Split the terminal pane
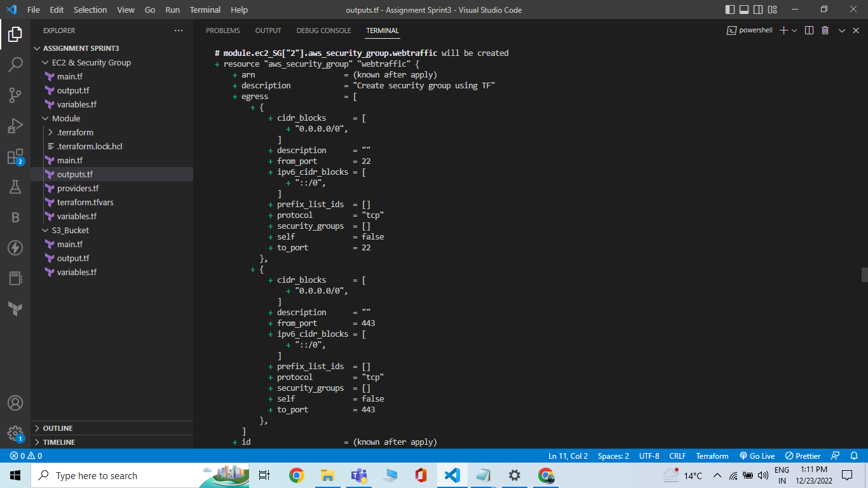This screenshot has height=488, width=868. (x=808, y=30)
